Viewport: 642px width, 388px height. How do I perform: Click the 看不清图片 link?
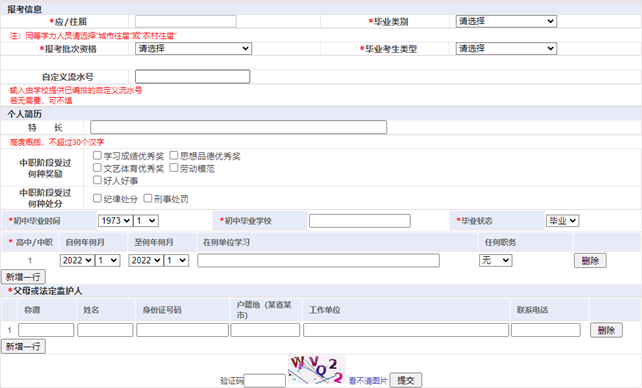click(x=368, y=381)
